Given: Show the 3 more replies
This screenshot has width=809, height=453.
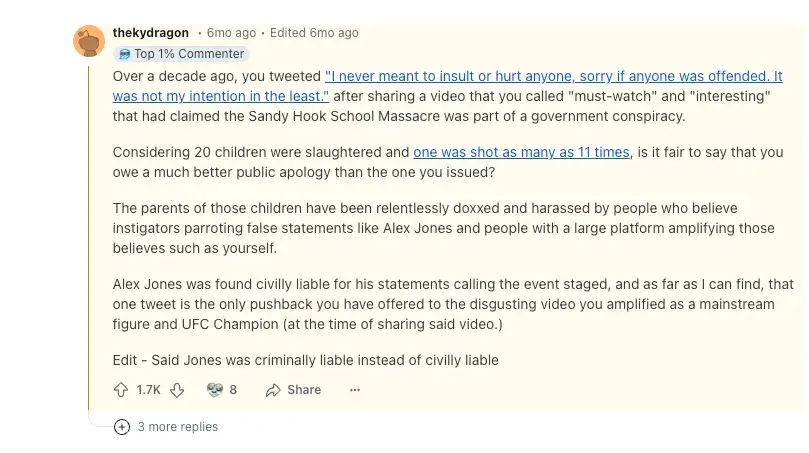Looking at the screenshot, I should [x=177, y=427].
